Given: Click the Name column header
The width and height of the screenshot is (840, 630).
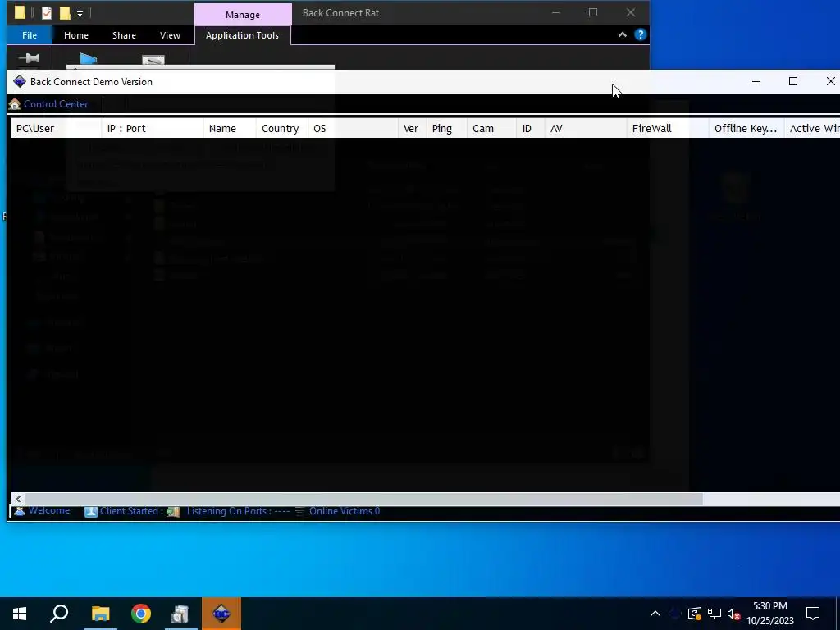Looking at the screenshot, I should tap(230, 129).
